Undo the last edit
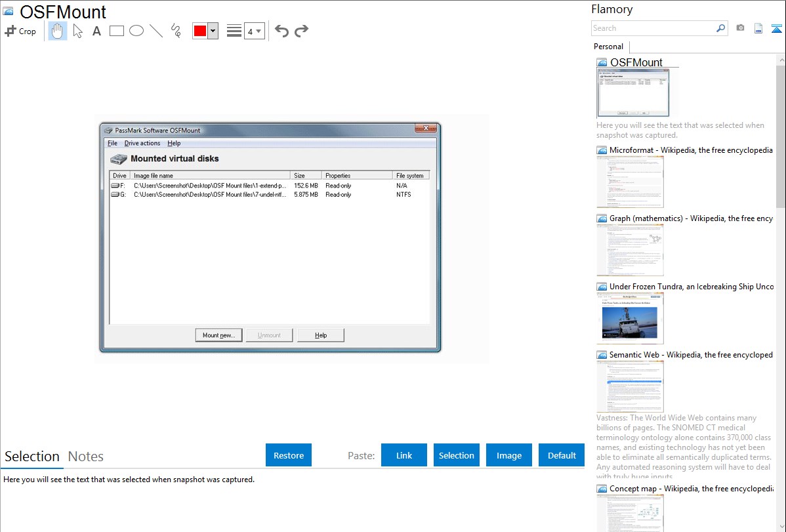This screenshot has height=532, width=786. tap(281, 31)
